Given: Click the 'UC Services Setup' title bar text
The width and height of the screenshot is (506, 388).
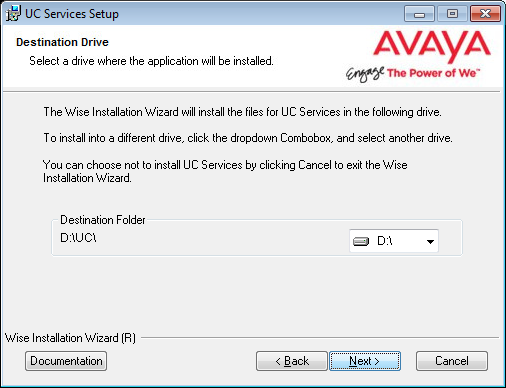Looking at the screenshot, I should (x=72, y=14).
